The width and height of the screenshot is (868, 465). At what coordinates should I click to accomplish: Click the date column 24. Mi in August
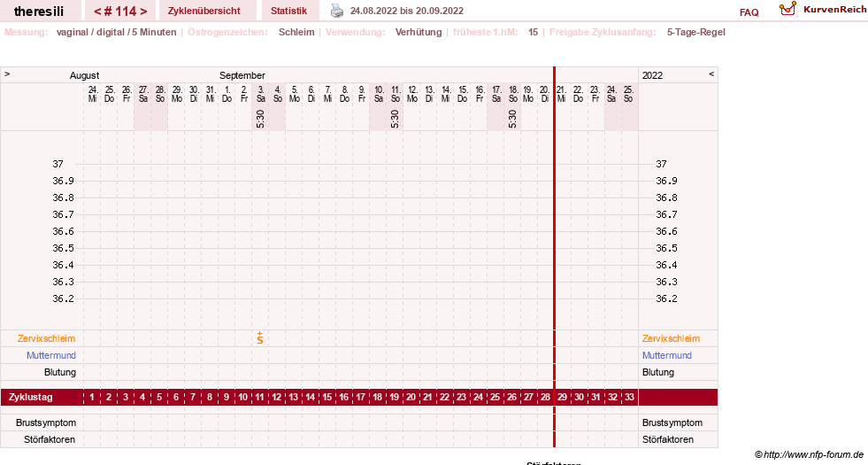tap(92, 94)
